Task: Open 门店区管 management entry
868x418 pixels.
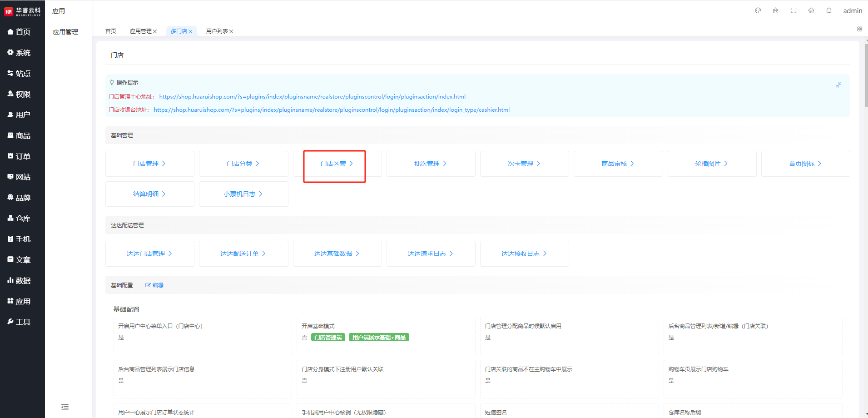Action: (337, 164)
